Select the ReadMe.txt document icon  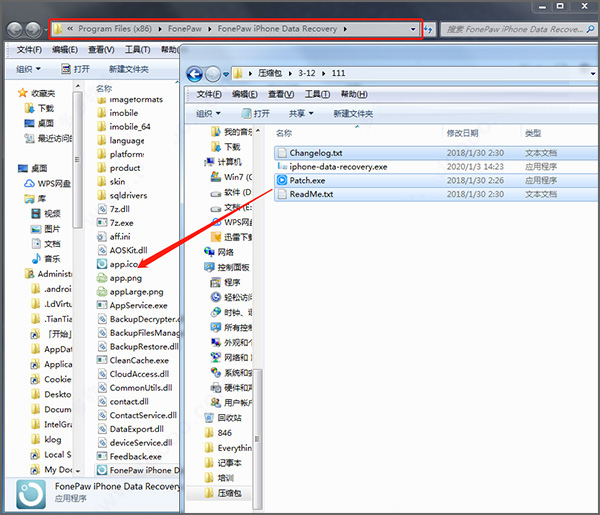click(x=282, y=194)
